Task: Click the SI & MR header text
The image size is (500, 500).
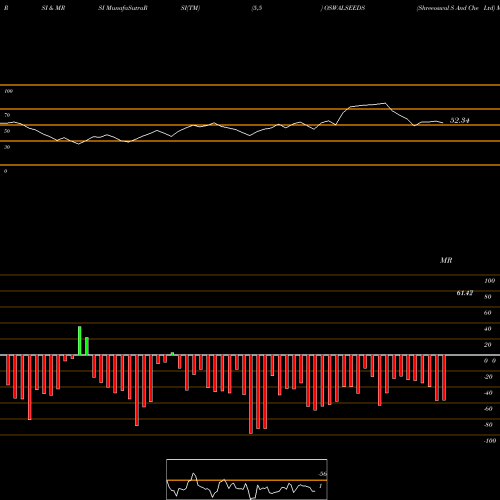Action: (x=53, y=8)
